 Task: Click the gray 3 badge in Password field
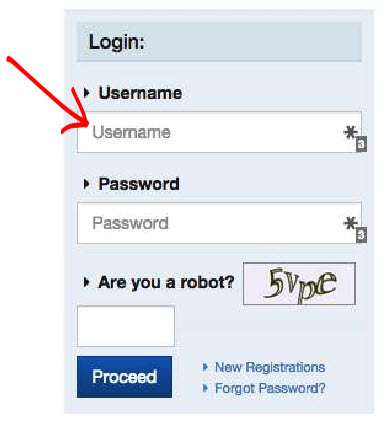[x=362, y=235]
